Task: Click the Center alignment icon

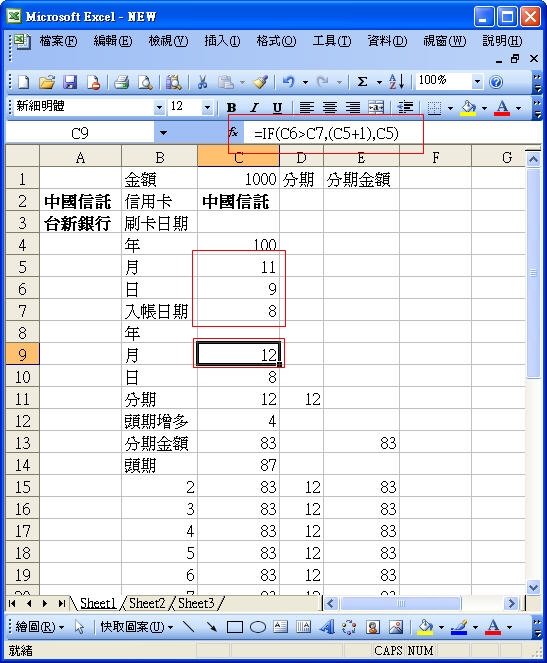Action: coord(330,108)
